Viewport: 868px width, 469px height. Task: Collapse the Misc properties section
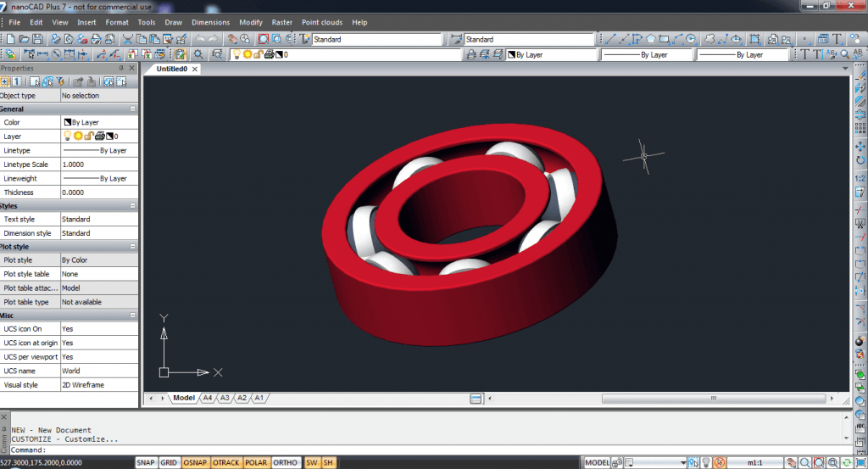[132, 315]
